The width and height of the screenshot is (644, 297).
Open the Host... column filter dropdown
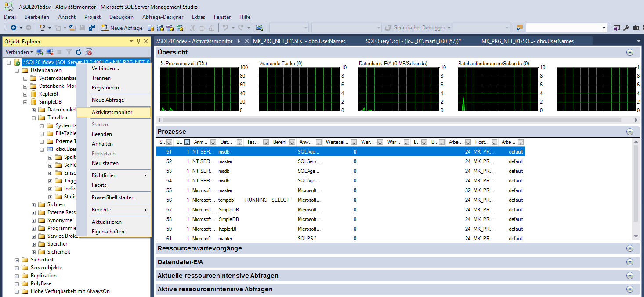click(x=494, y=142)
